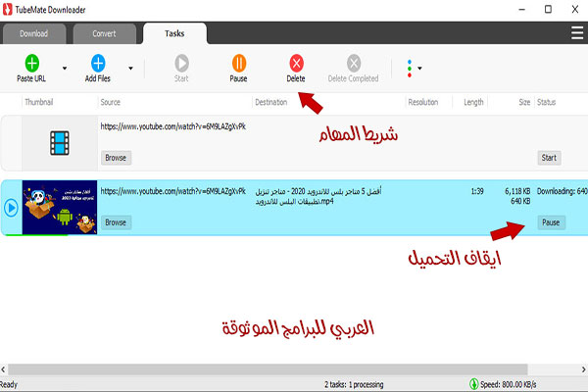
Task: Click the horizontal scrollbar thumb
Action: coord(268,369)
